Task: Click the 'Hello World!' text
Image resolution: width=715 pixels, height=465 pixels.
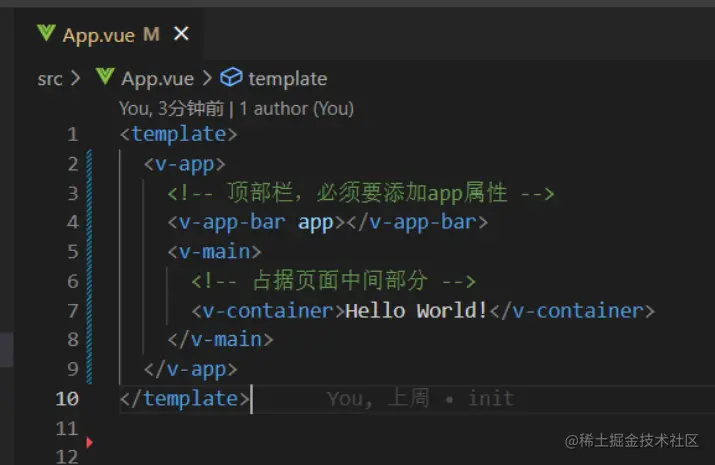Action: (416, 311)
